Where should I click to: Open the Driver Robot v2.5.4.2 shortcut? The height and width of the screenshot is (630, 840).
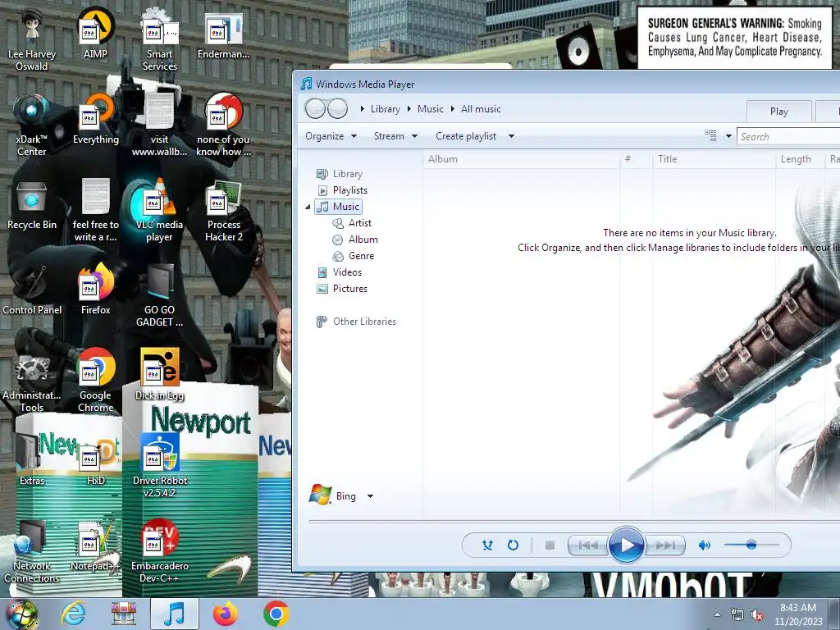pos(159,465)
